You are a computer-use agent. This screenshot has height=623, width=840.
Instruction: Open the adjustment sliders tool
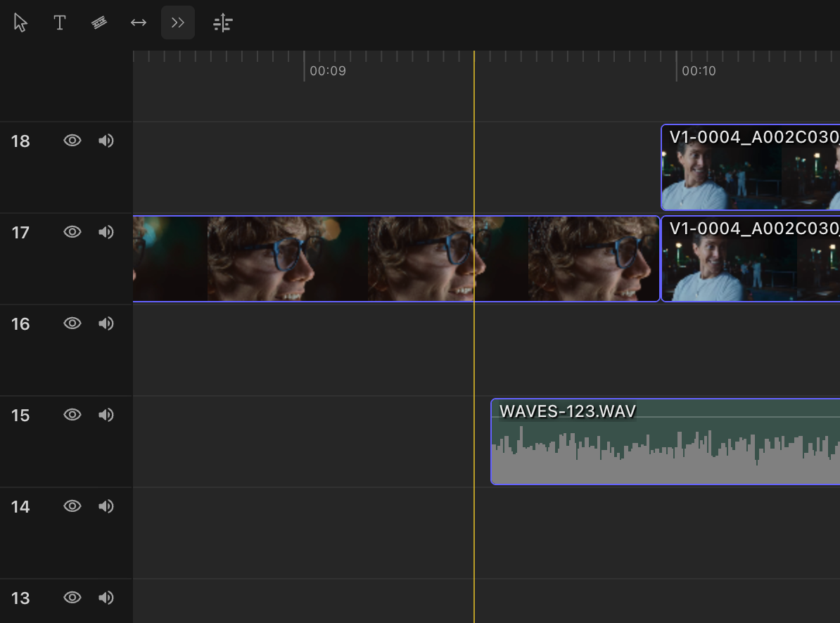[222, 22]
